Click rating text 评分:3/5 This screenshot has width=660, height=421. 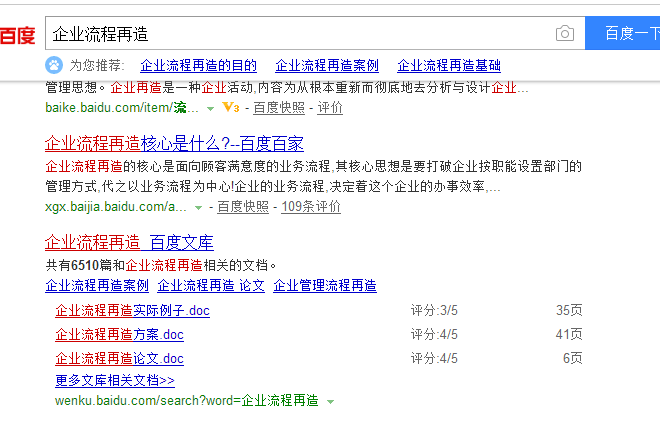click(434, 311)
